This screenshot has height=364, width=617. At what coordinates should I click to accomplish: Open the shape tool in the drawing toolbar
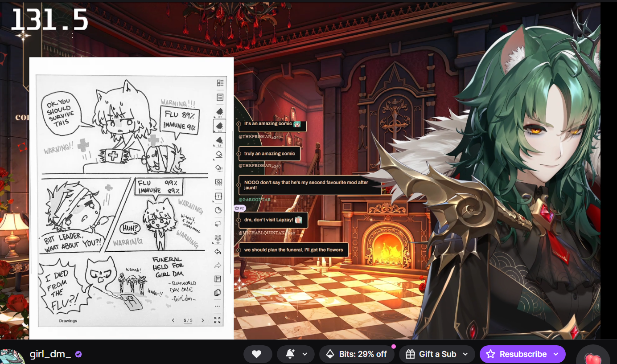click(x=218, y=210)
